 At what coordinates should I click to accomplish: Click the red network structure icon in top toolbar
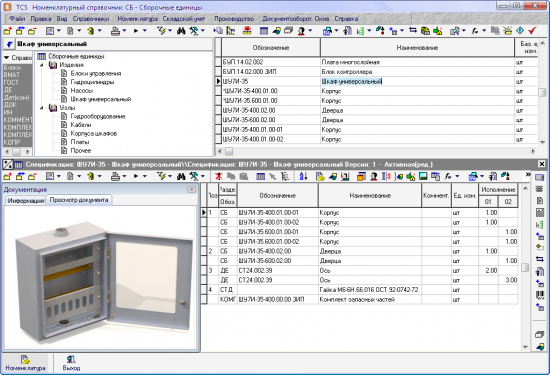tap(247, 31)
